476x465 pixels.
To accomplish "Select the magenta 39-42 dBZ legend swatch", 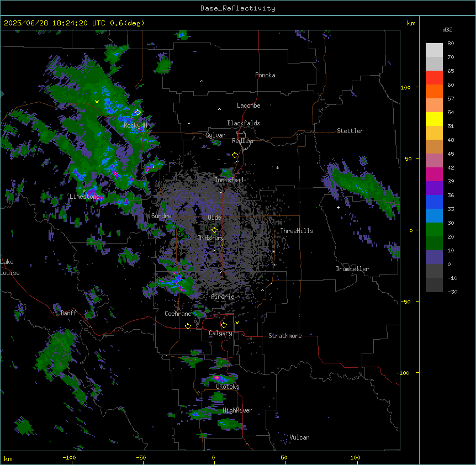I will [434, 174].
